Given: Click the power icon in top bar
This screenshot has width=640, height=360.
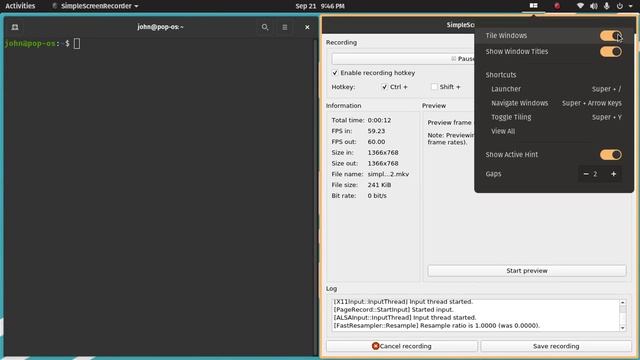Looking at the screenshot, I should (x=620, y=6).
